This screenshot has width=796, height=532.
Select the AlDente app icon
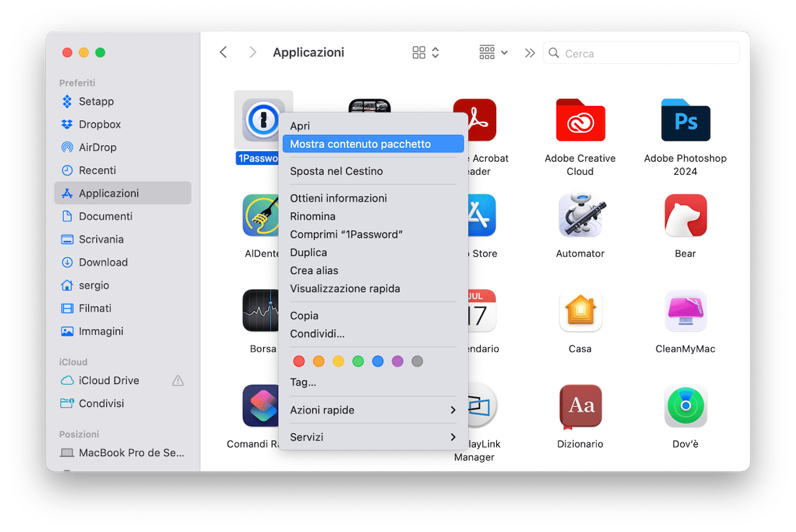pos(261,215)
